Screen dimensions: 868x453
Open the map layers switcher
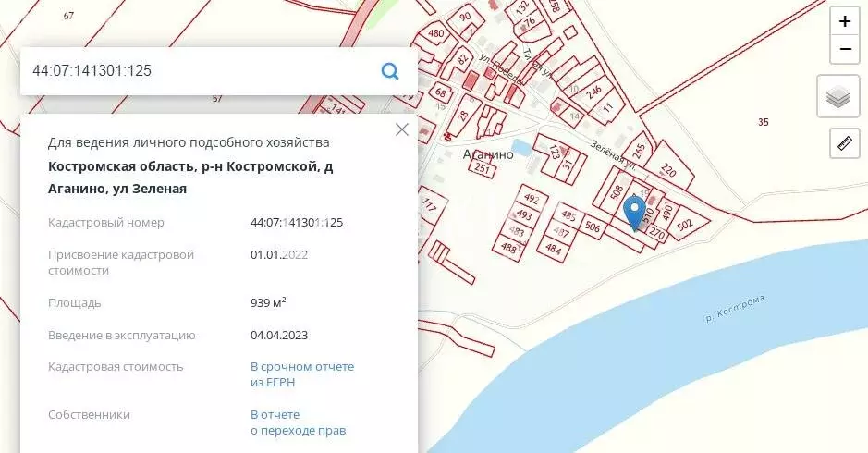click(x=837, y=96)
